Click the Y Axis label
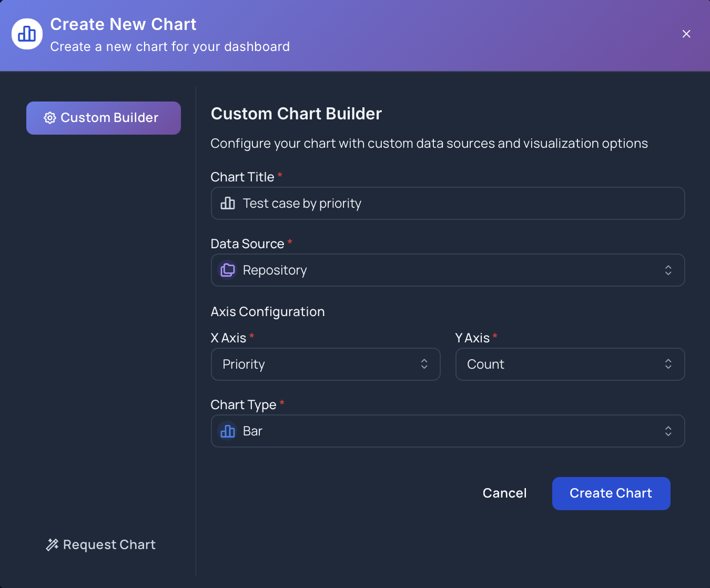 click(472, 338)
